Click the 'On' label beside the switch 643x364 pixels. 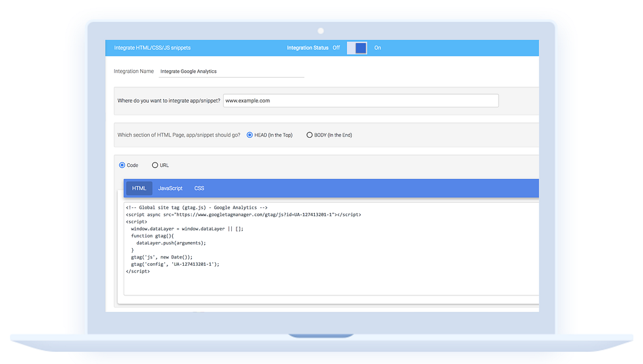(x=378, y=48)
